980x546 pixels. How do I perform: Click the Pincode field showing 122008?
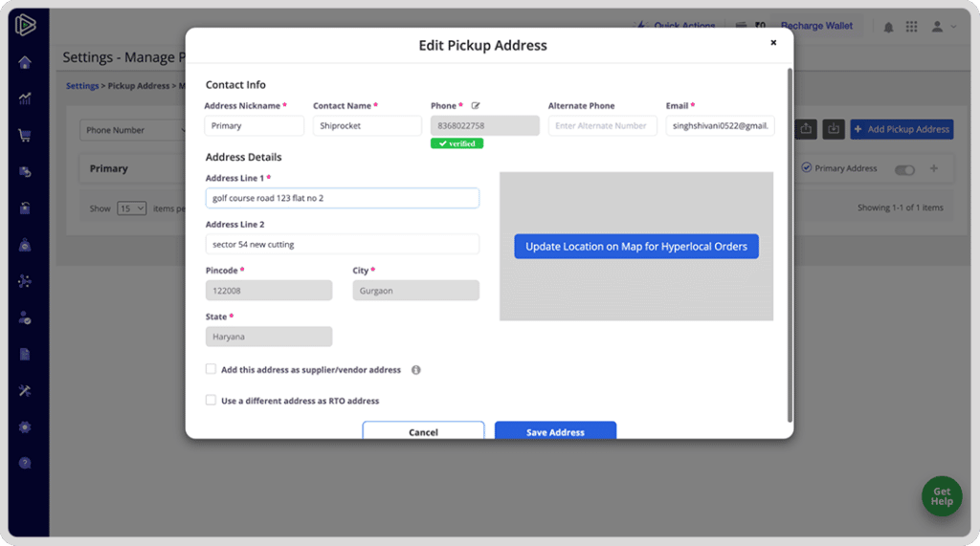click(269, 291)
